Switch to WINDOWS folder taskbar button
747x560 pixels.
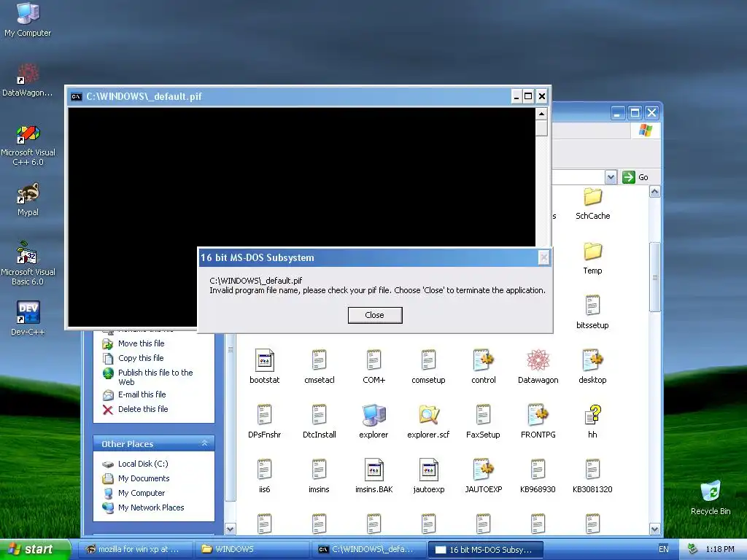click(x=252, y=549)
